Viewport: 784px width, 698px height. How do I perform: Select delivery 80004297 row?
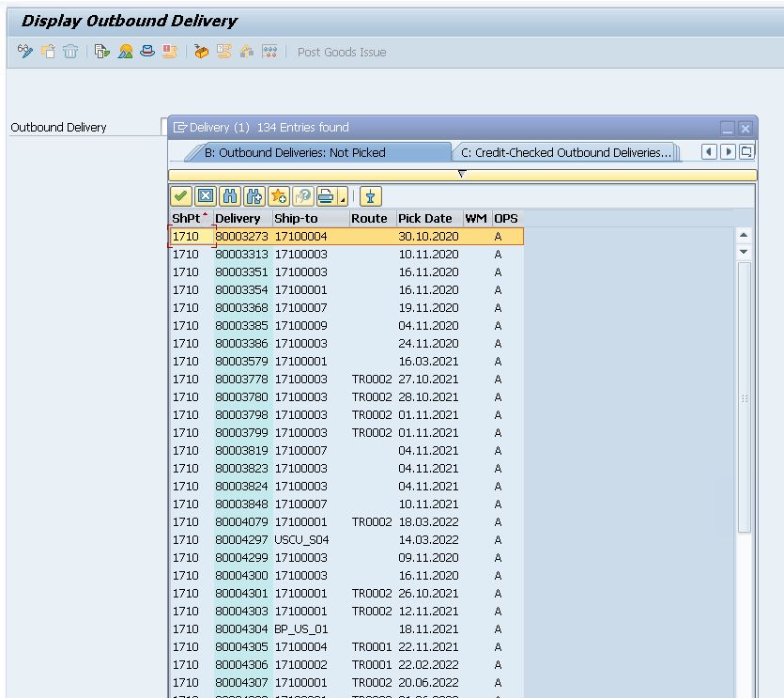pyautogui.click(x=241, y=540)
